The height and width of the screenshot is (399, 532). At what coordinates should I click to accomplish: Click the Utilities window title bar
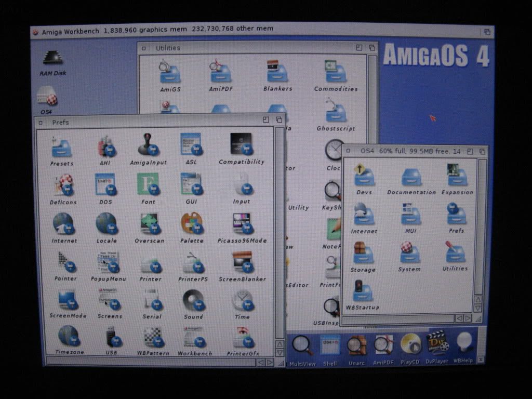point(257,48)
